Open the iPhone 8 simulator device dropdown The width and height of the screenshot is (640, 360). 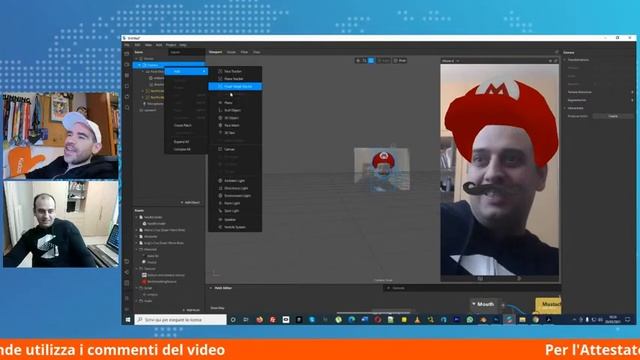coord(451,61)
